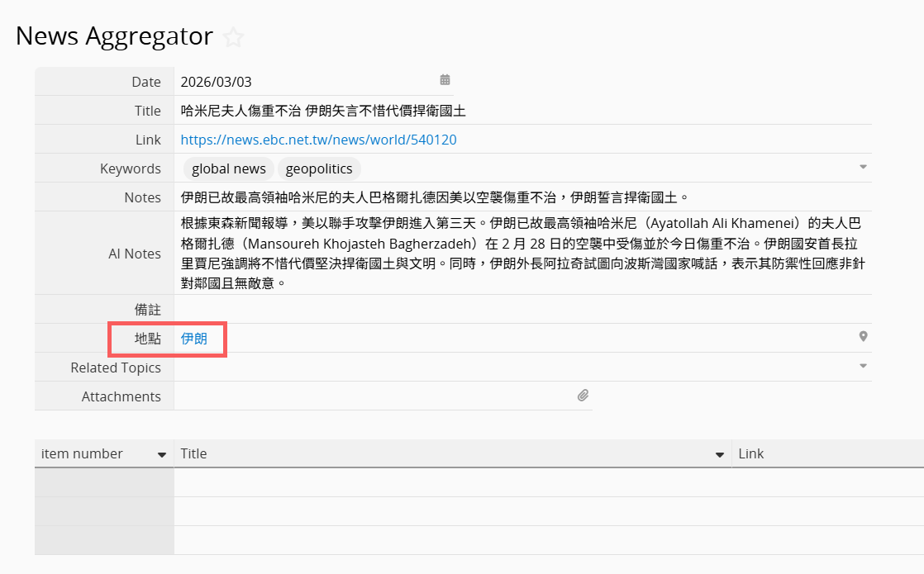Open the item number column sort menu
The width and height of the screenshot is (924, 574).
click(x=161, y=454)
